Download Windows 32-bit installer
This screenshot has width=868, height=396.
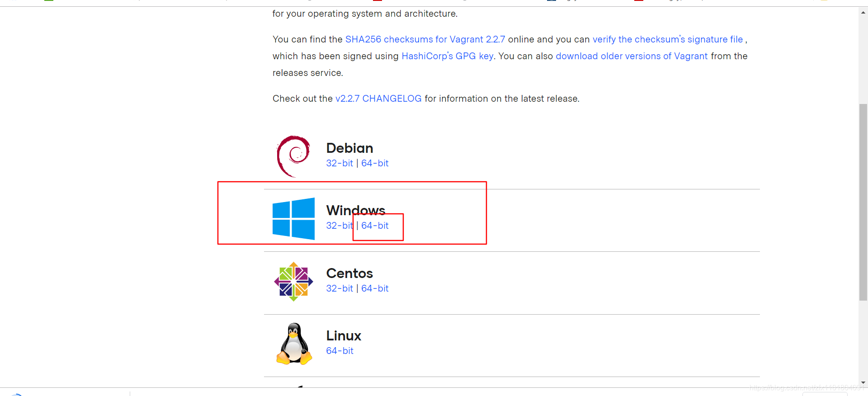pyautogui.click(x=340, y=226)
